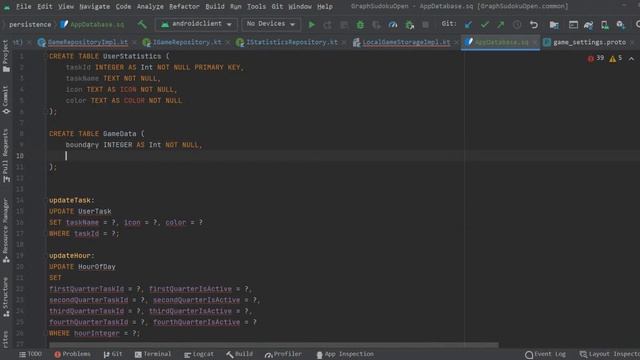Open the Build menu
The width and height of the screenshot is (640, 360).
coord(215,7)
